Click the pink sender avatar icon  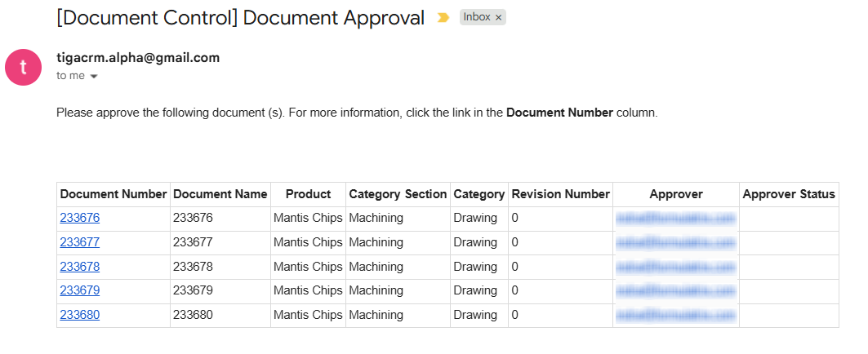(x=24, y=67)
